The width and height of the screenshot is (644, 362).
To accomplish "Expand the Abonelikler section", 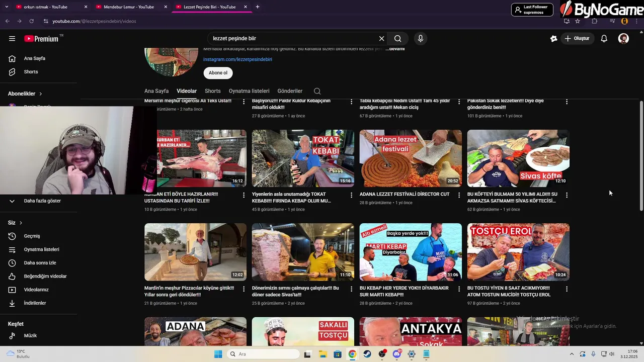I will click(25, 94).
